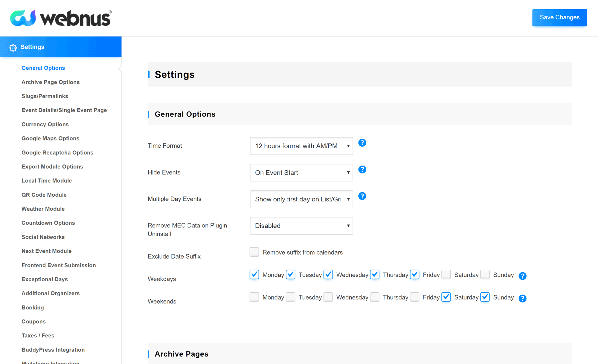Open the Booking settings menu item
Screen dimensions: 598x364
(33, 308)
